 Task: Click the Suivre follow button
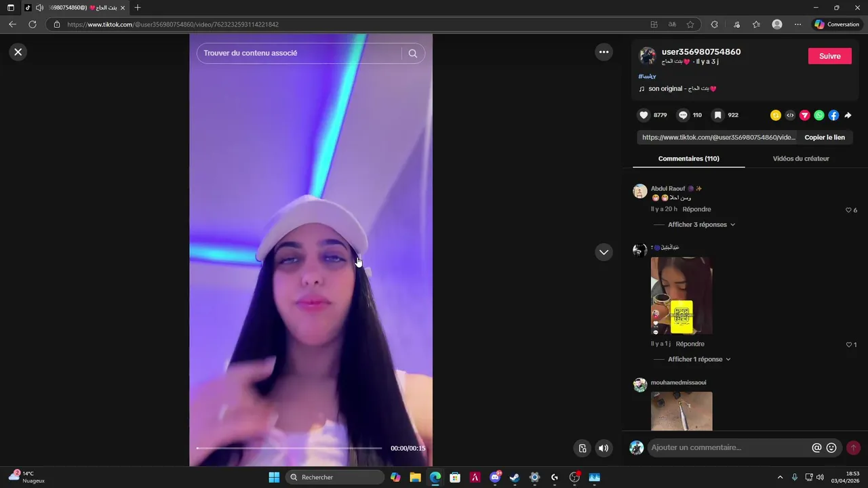[829, 56]
